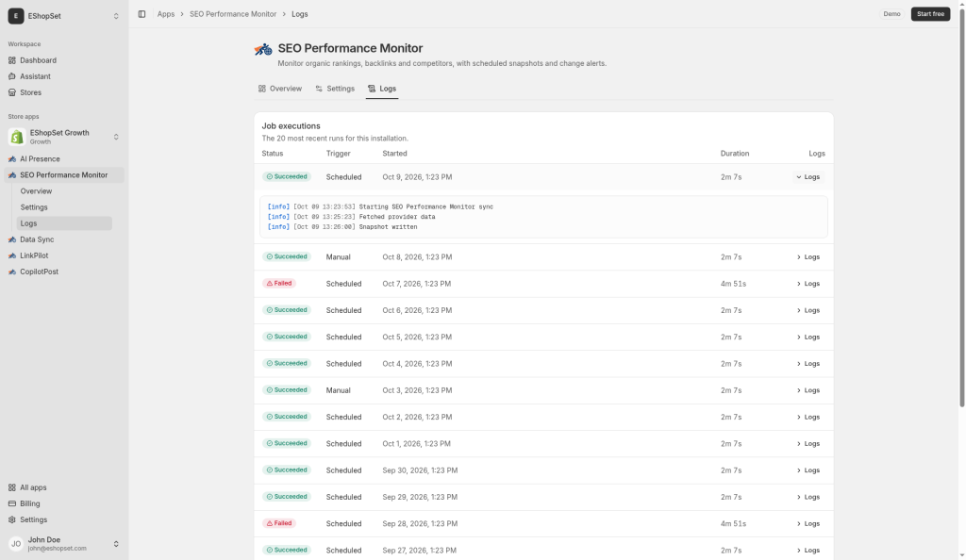Click the Start free button
Viewport: 966px width, 560px height.
point(930,14)
